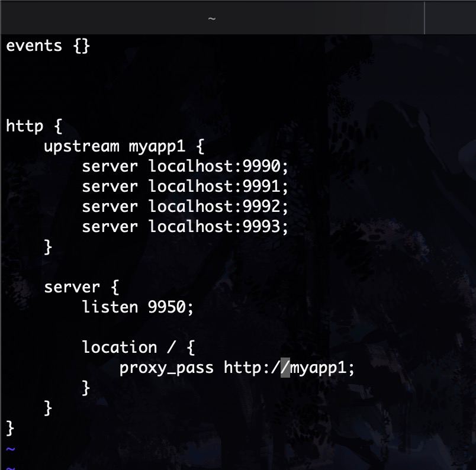Select the server localhost:9992 line
476x470 pixels.
tap(185, 207)
